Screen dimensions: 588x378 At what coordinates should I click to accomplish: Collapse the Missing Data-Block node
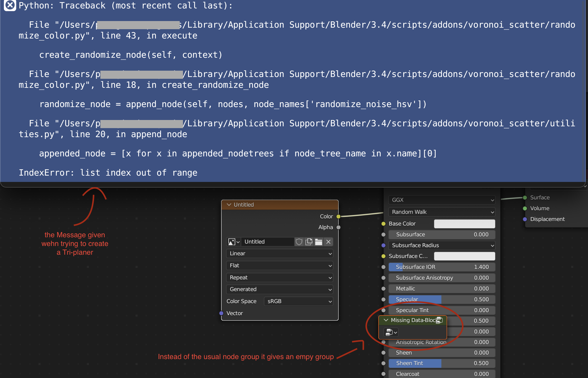(x=386, y=320)
